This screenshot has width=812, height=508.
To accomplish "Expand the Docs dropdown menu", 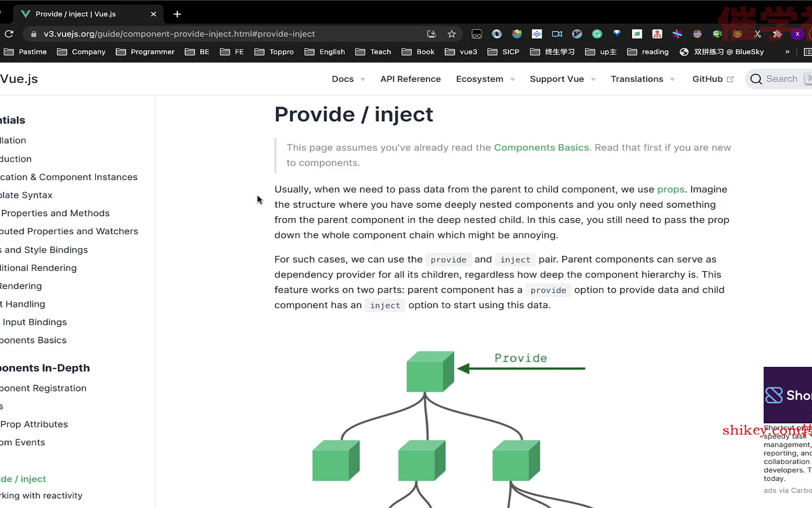I will [x=348, y=79].
